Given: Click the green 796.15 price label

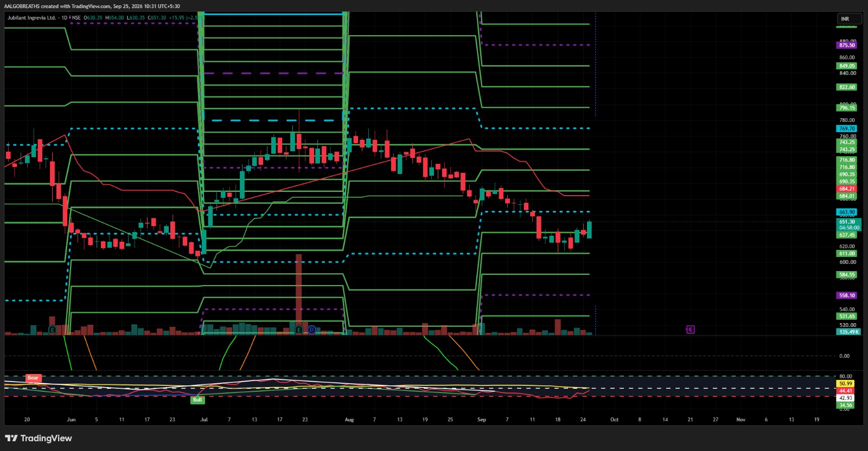Looking at the screenshot, I should 847,108.
